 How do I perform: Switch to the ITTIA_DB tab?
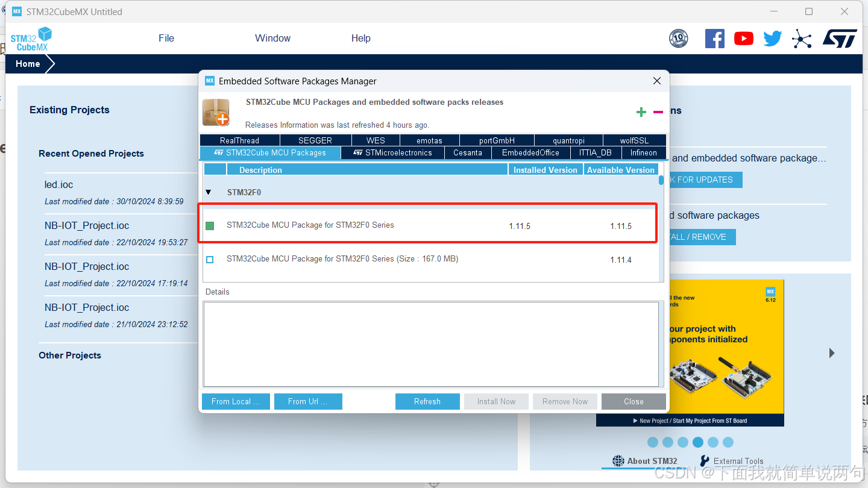pos(596,153)
